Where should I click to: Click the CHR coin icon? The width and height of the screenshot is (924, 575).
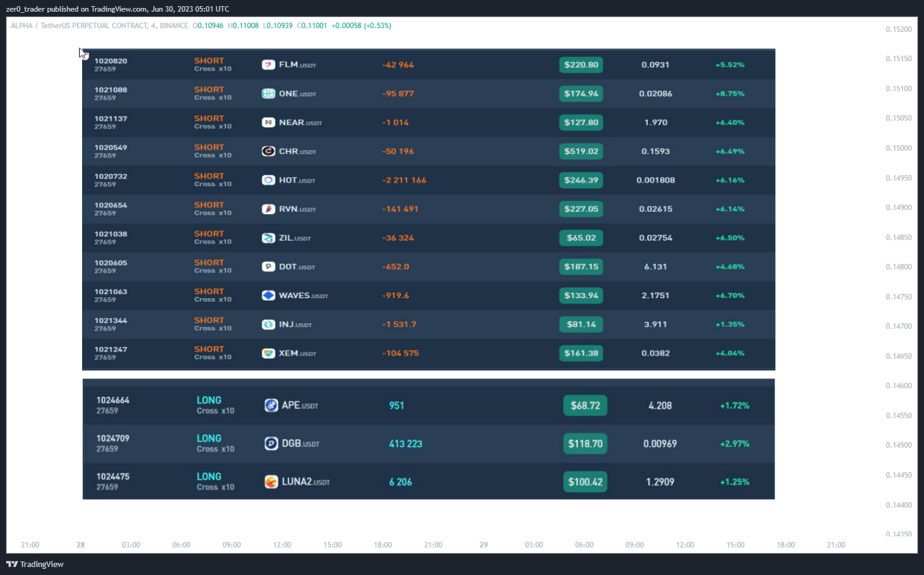point(268,151)
